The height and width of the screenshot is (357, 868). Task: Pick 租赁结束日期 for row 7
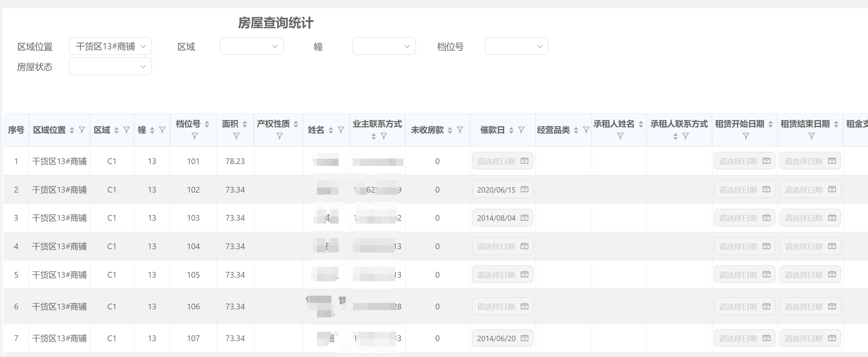click(x=810, y=338)
